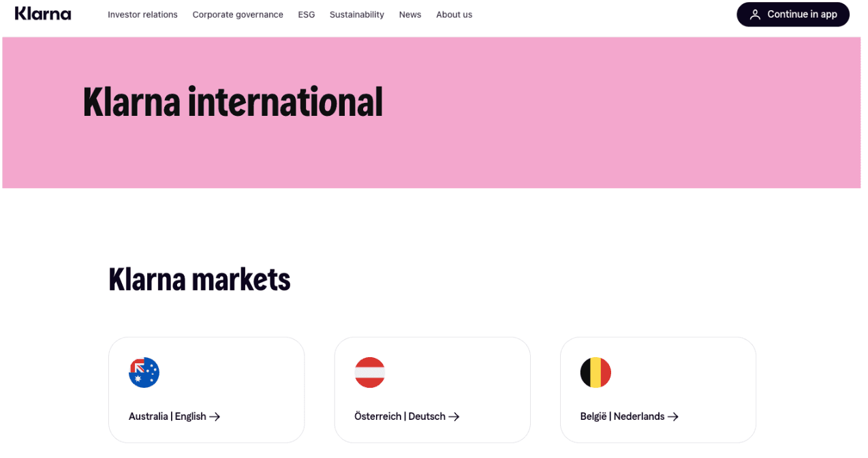Open the Sustainability menu item
The width and height of the screenshot is (868, 458).
click(357, 14)
